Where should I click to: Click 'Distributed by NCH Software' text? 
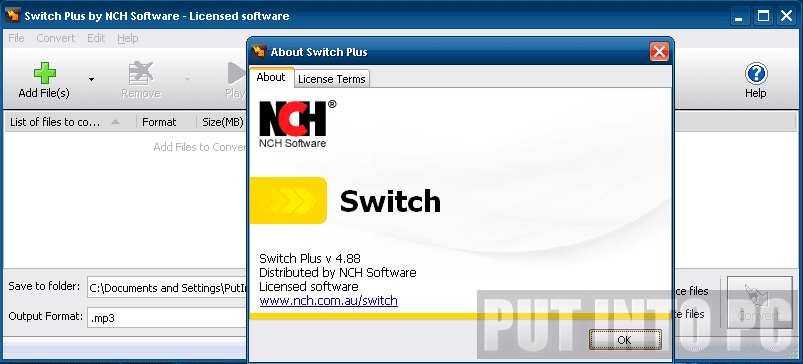tap(338, 272)
